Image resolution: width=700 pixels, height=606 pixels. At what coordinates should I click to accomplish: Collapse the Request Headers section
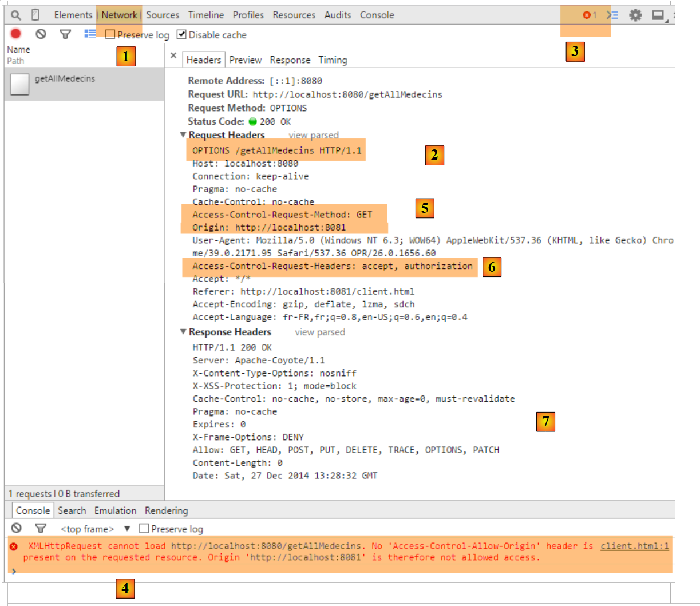click(183, 135)
